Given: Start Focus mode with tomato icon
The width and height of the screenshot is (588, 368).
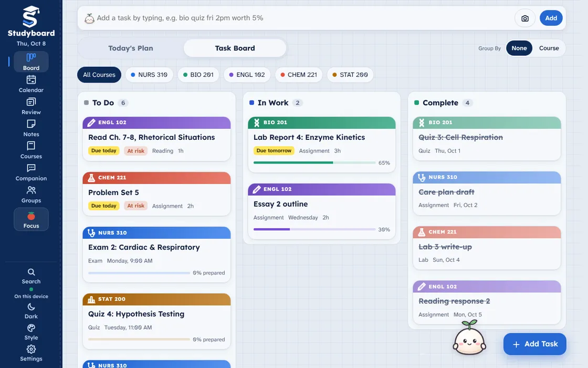Looking at the screenshot, I should pyautogui.click(x=31, y=219).
